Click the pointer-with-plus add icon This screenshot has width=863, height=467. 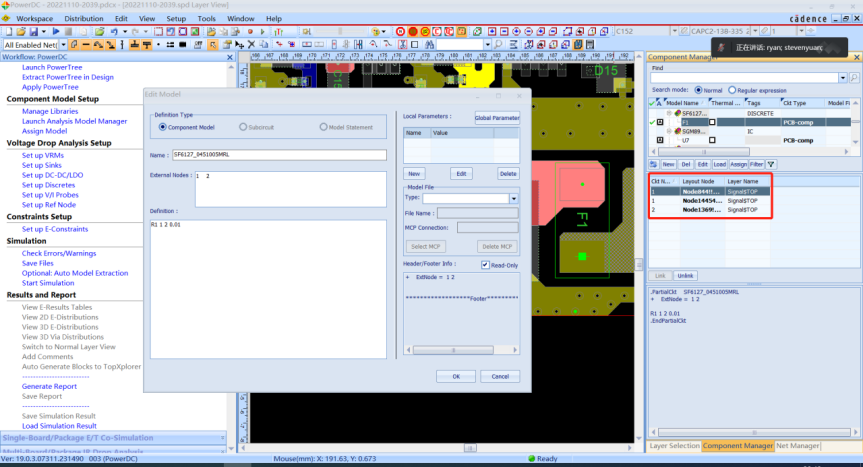[239, 45]
